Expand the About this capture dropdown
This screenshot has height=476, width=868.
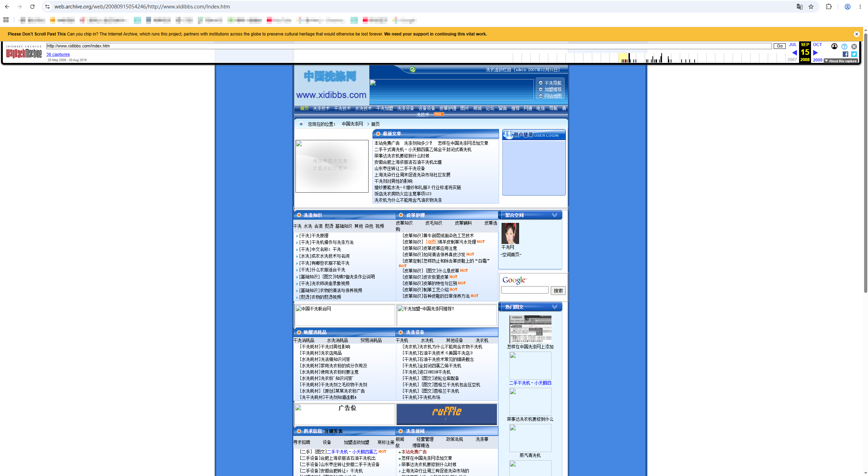(841, 61)
